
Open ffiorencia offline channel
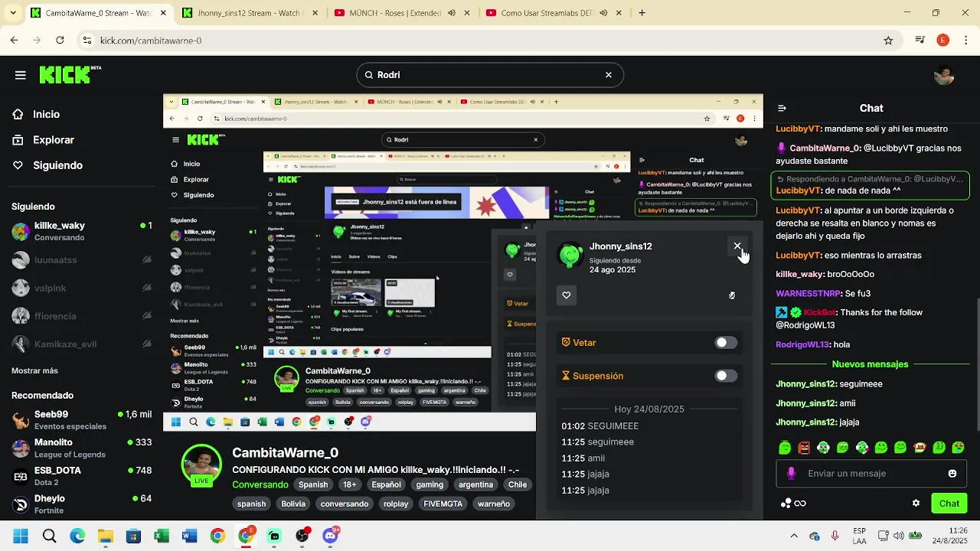click(81, 316)
